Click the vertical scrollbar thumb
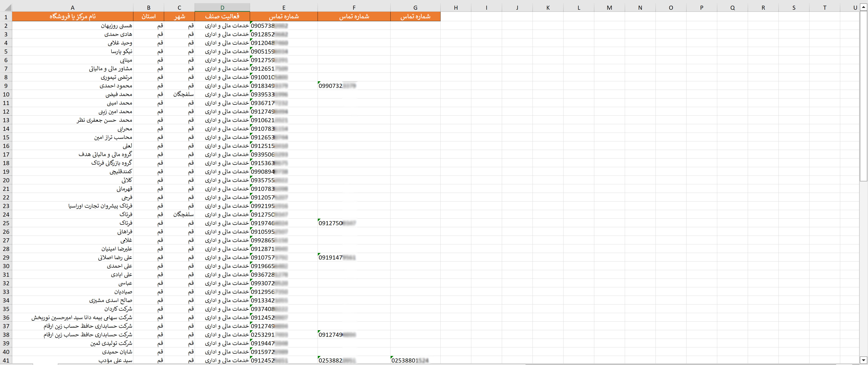Image resolution: width=868 pixels, height=365 pixels. click(863, 96)
